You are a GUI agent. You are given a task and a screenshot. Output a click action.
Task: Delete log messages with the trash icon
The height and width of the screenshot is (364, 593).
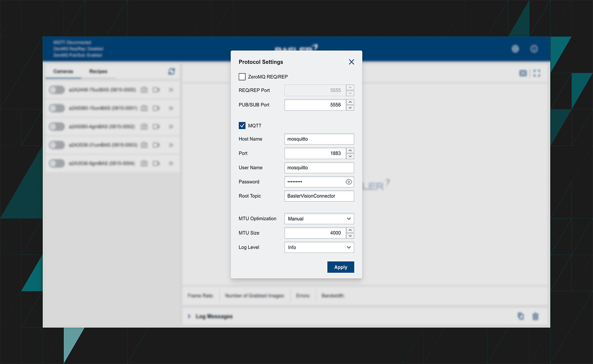536,316
